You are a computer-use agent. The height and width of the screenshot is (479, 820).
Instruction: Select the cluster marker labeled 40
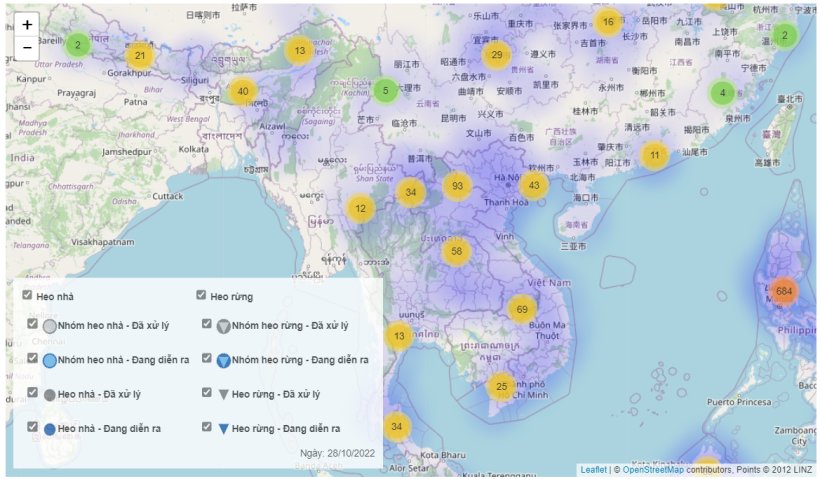(242, 92)
